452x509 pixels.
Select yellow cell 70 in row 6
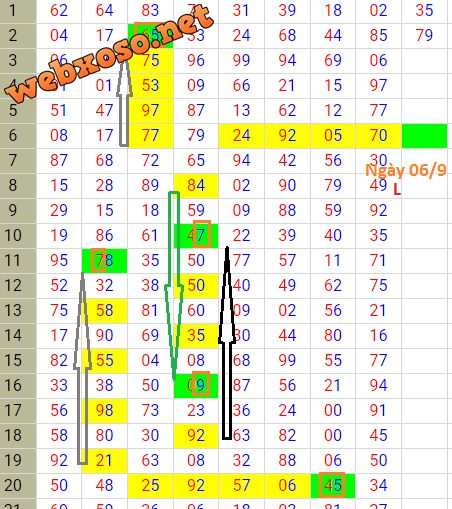click(378, 136)
